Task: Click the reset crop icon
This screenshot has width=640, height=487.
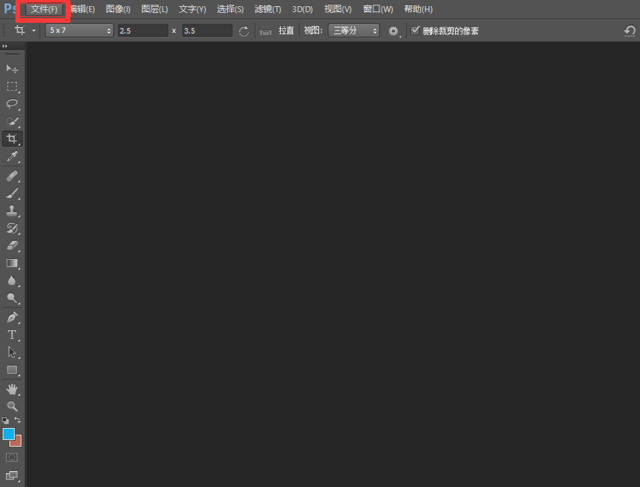Action: [x=630, y=31]
